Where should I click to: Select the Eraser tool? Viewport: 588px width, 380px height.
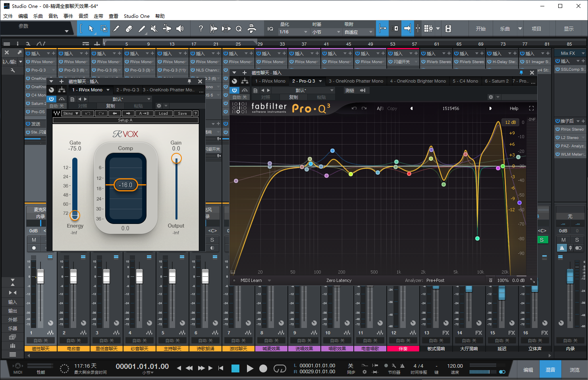coord(129,28)
